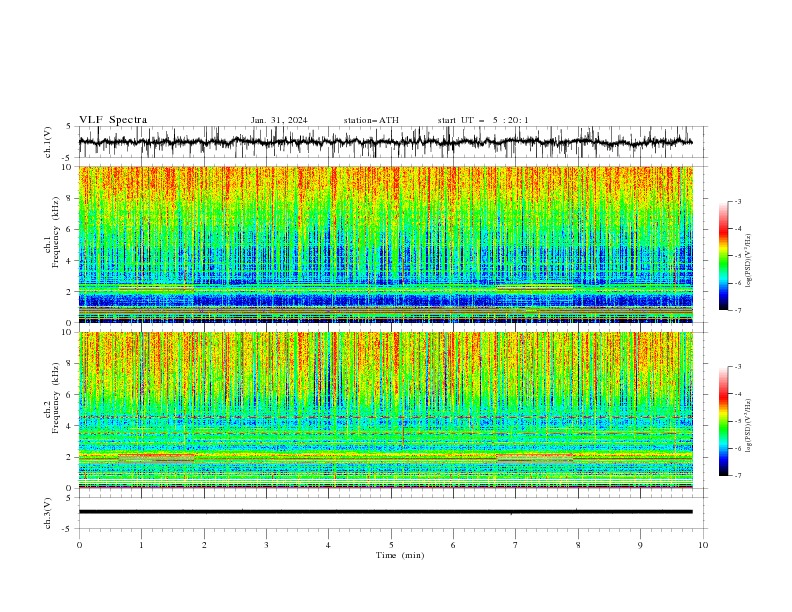Select the ch.2 colorbar "log(PSD)(V²/Hz)" label
792x612 pixels.
749,426
